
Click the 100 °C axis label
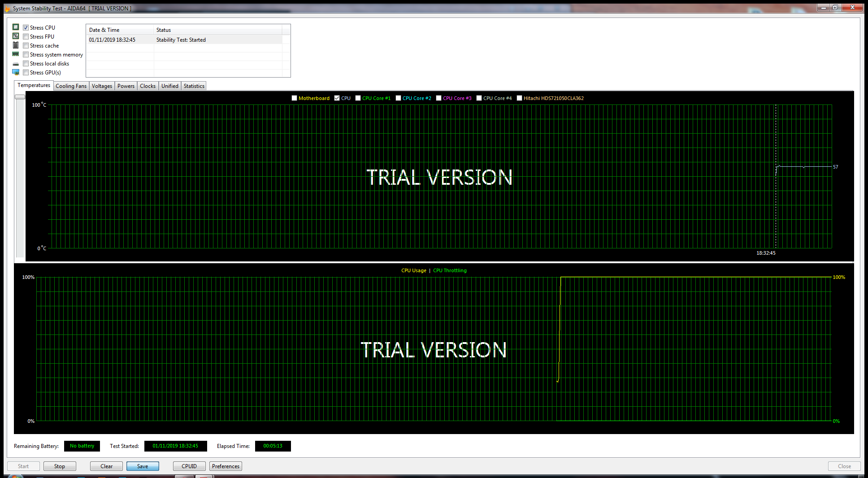click(x=39, y=105)
